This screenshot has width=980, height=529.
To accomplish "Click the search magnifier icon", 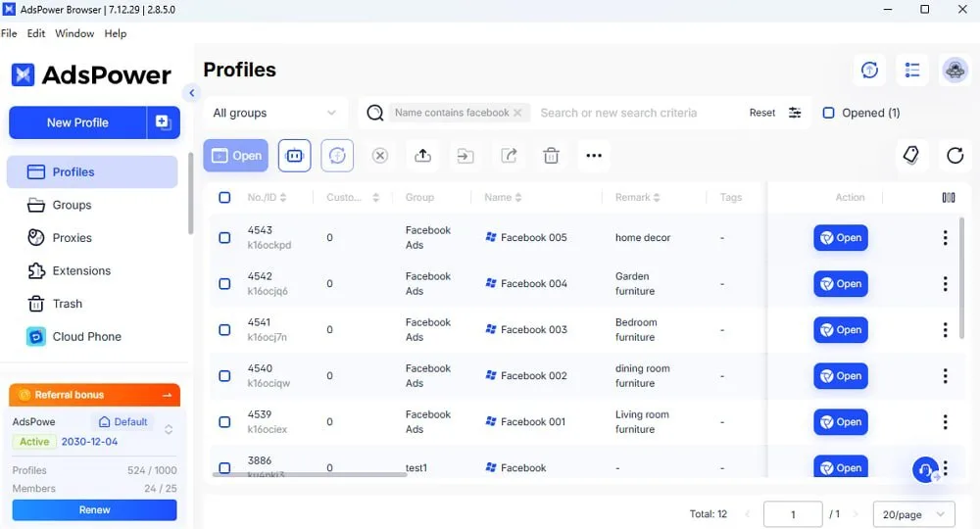I will 375,113.
